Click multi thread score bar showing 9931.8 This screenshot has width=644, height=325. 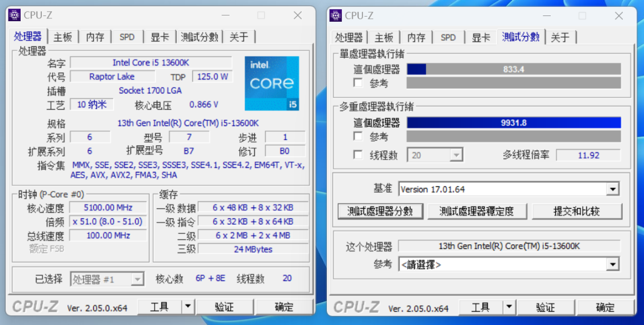[514, 123]
